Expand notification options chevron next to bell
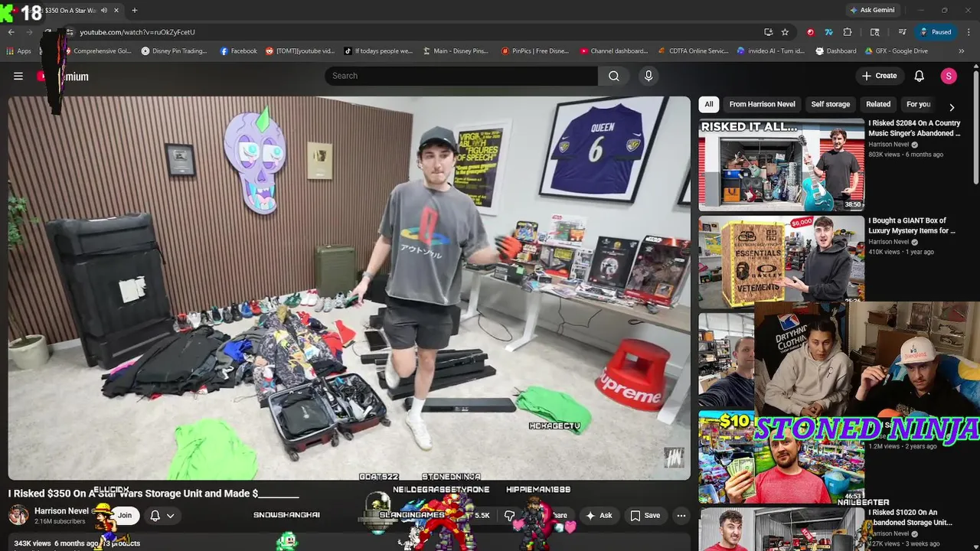The width and height of the screenshot is (980, 551). (171, 516)
